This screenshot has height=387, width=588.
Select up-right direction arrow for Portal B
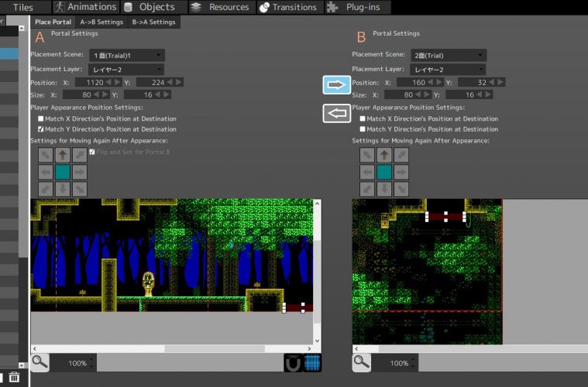click(401, 155)
